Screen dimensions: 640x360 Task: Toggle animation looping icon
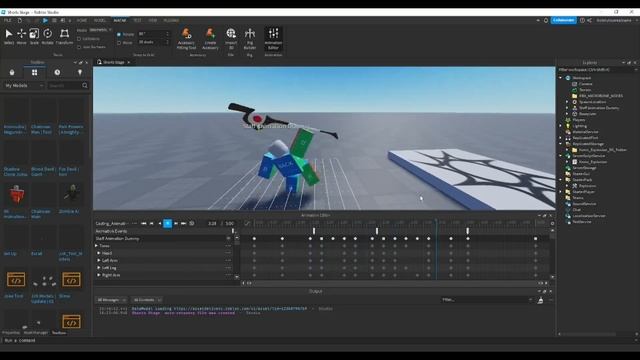[192, 223]
